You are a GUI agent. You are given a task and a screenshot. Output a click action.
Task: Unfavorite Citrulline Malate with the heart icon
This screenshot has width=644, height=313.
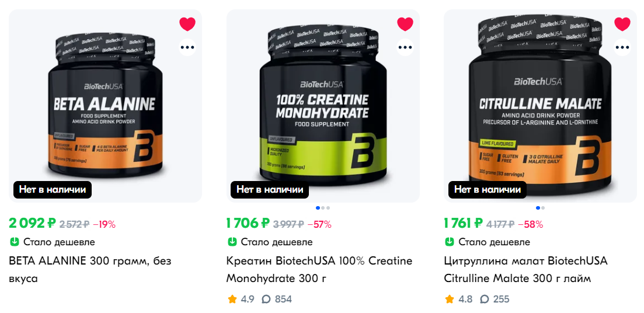[622, 24]
